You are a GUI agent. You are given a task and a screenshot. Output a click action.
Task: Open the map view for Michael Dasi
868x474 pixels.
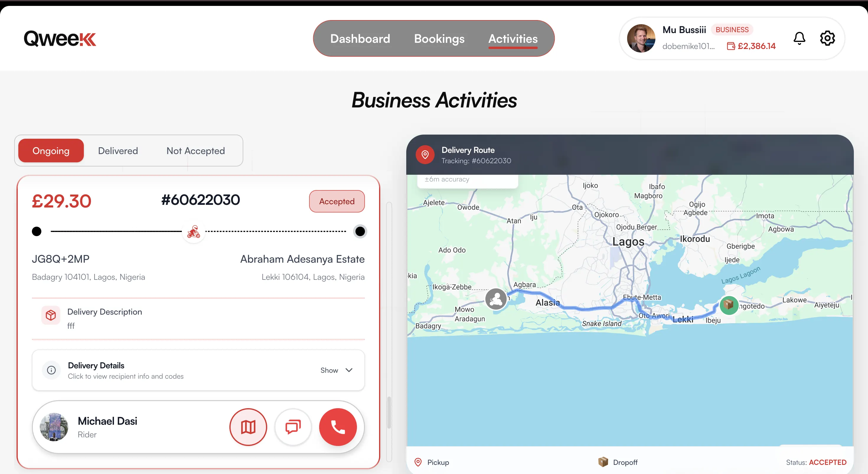(x=248, y=427)
